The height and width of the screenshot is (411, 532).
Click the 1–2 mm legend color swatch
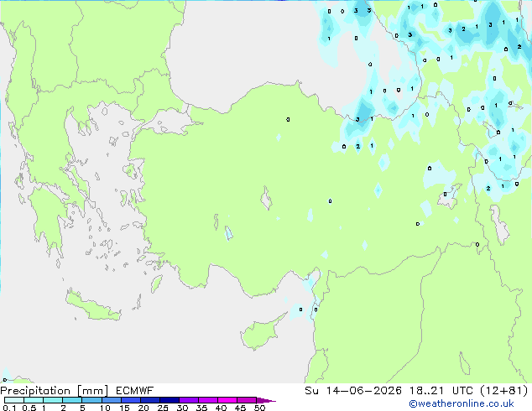pos(53,400)
